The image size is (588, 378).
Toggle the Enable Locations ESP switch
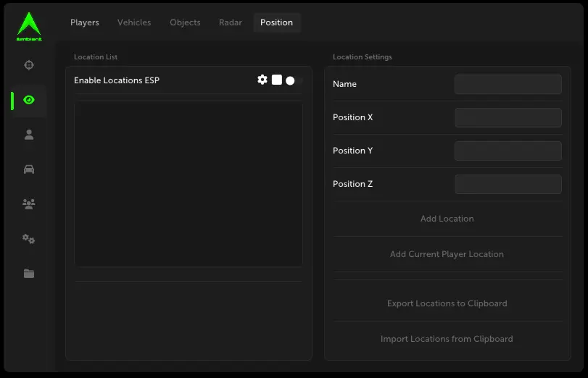(294, 80)
